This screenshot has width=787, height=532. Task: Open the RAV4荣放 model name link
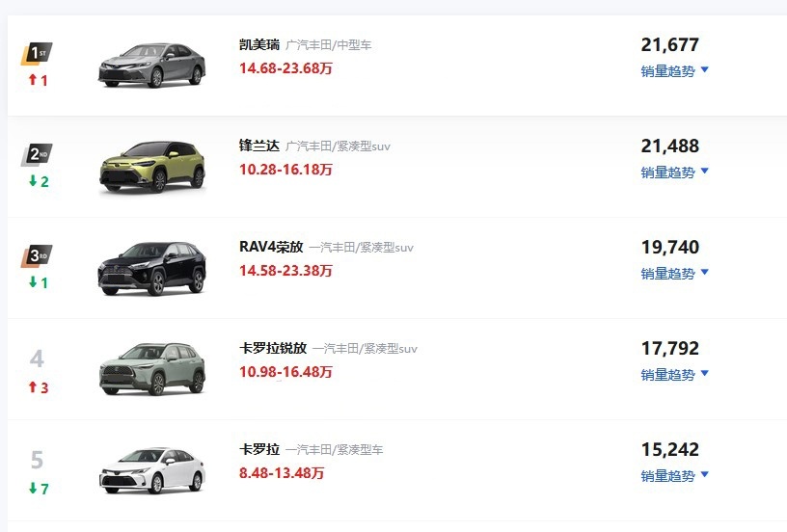click(x=271, y=247)
